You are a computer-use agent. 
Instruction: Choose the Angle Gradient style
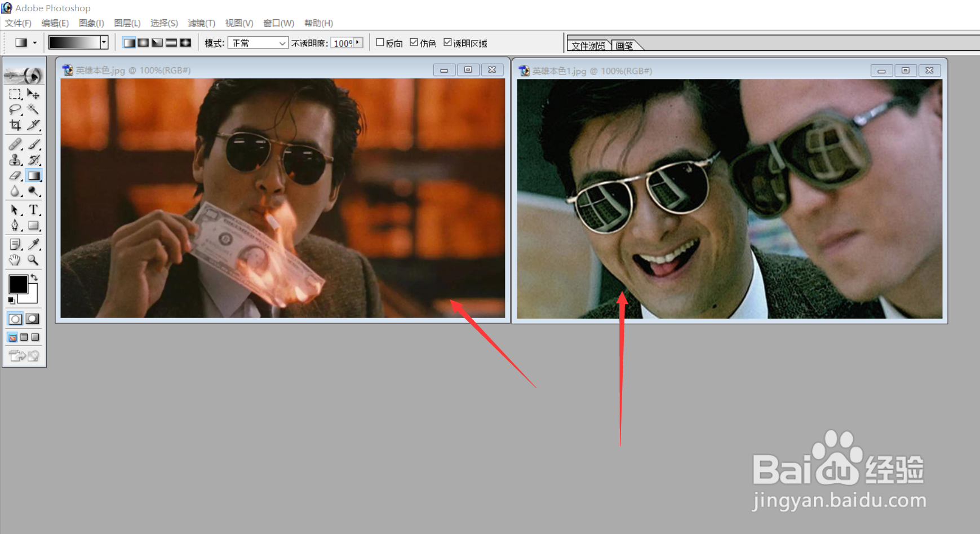(157, 43)
